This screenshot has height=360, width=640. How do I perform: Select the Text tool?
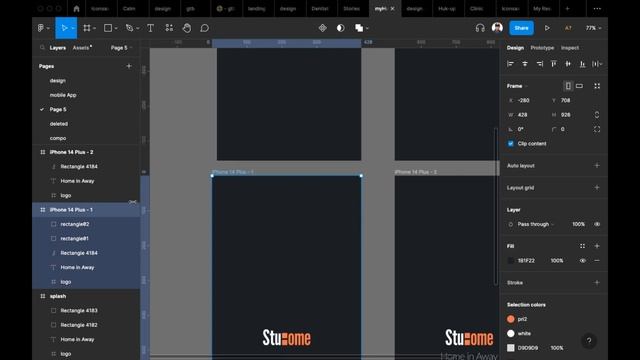(x=150, y=28)
